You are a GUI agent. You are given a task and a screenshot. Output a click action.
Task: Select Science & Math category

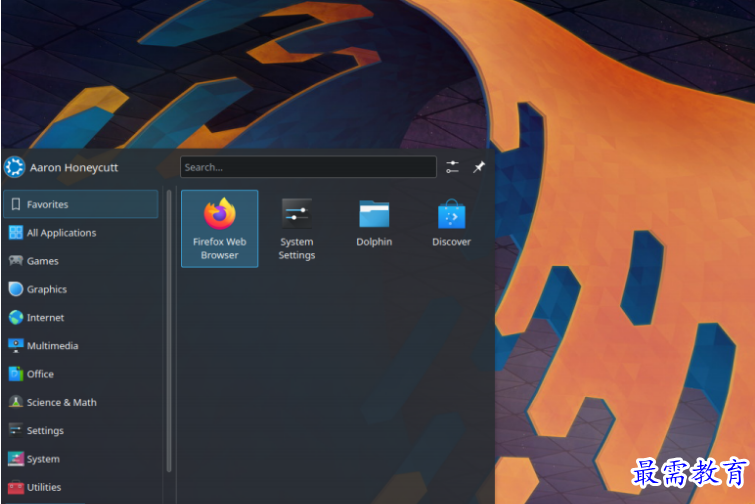click(81, 402)
